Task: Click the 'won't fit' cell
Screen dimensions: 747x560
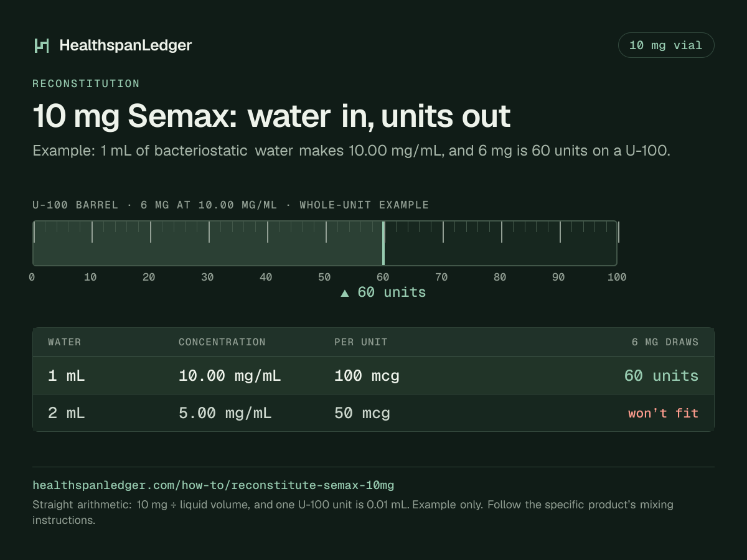Action: [664, 413]
